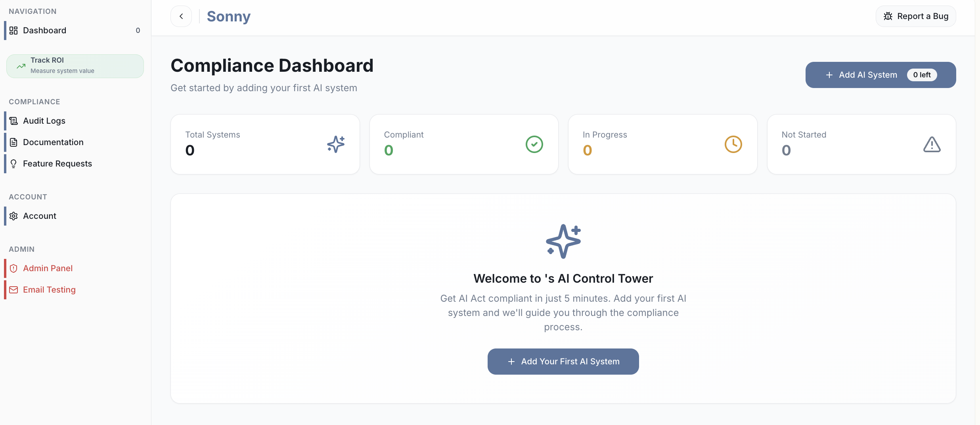Click the Email Testing envelope icon
Image resolution: width=980 pixels, height=425 pixels.
(13, 290)
